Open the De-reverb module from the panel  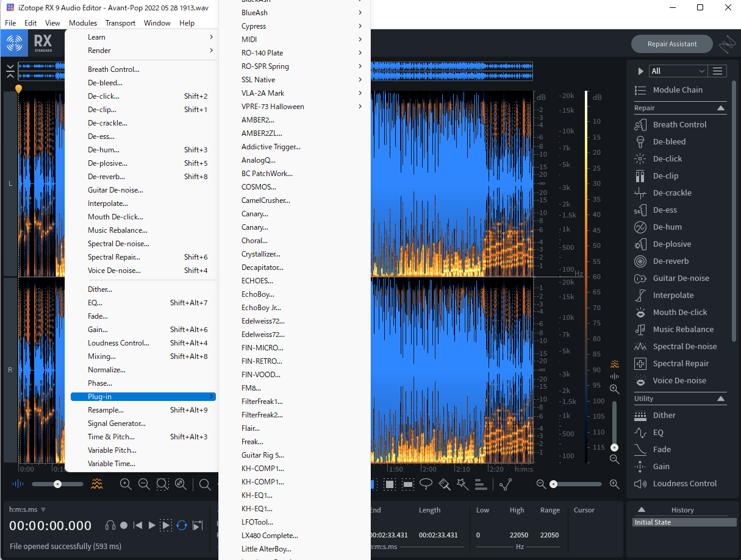click(670, 261)
